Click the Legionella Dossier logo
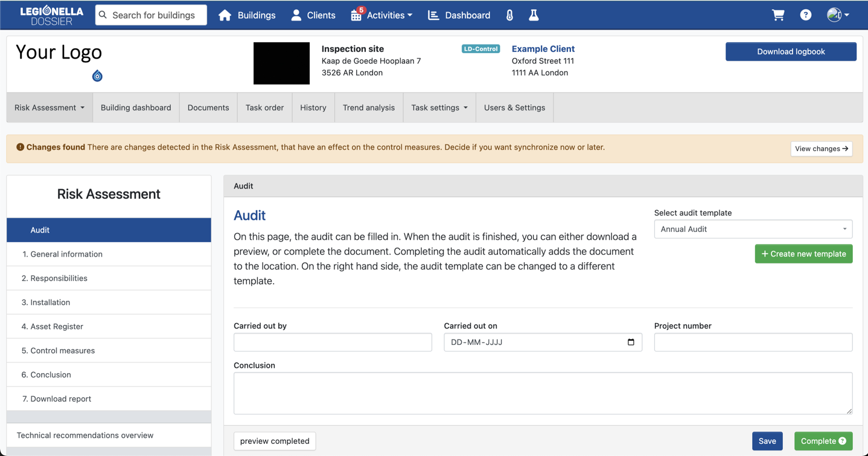The width and height of the screenshot is (868, 456). pos(51,15)
